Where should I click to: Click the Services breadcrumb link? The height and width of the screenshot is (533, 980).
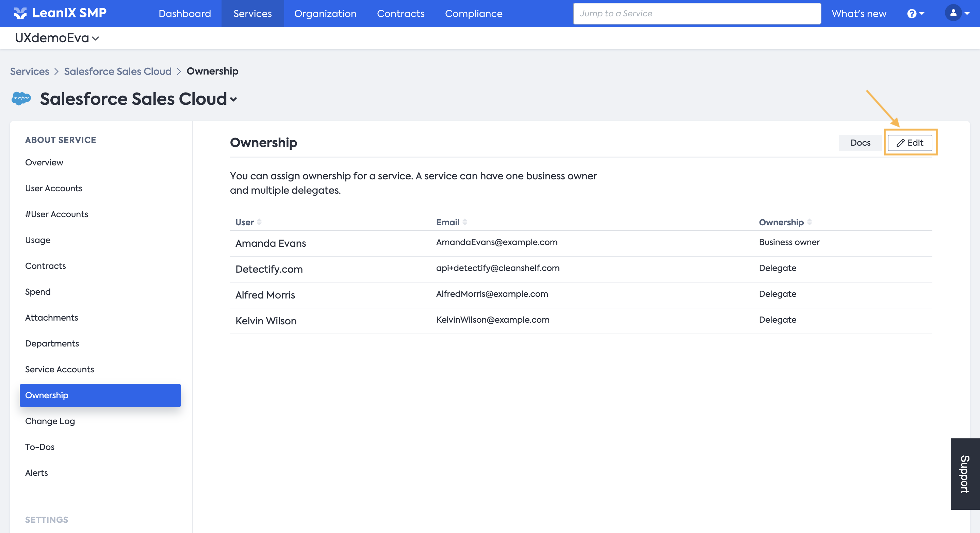point(29,71)
